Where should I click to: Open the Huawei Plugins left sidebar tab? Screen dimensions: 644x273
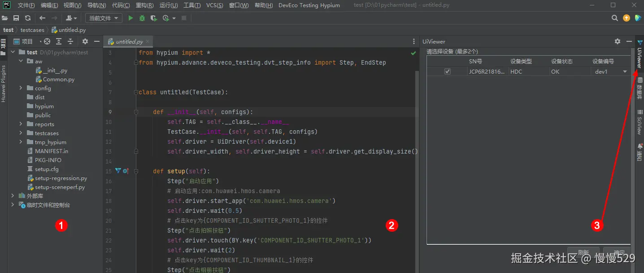(x=4, y=84)
